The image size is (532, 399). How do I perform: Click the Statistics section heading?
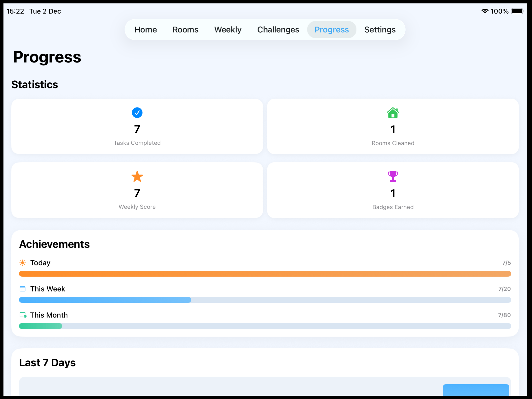(x=35, y=84)
